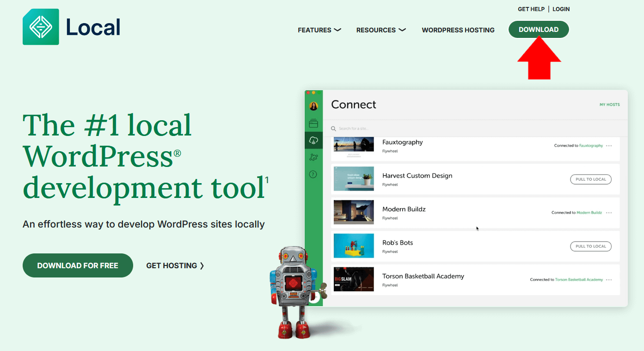Screen dimensions: 644x351
Task: Click the magnifying glass search icon
Action: pyautogui.click(x=333, y=129)
